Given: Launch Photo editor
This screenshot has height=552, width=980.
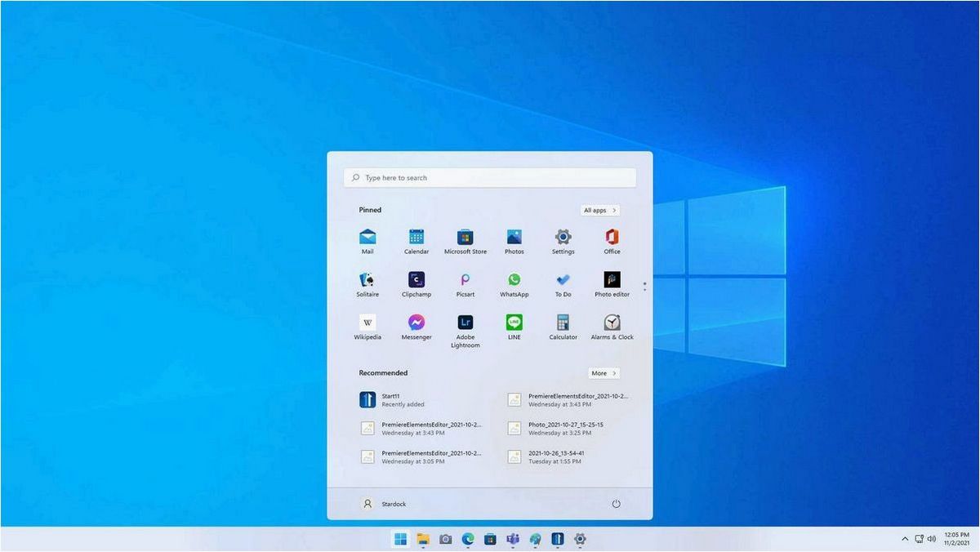Looking at the screenshot, I should coord(612,284).
